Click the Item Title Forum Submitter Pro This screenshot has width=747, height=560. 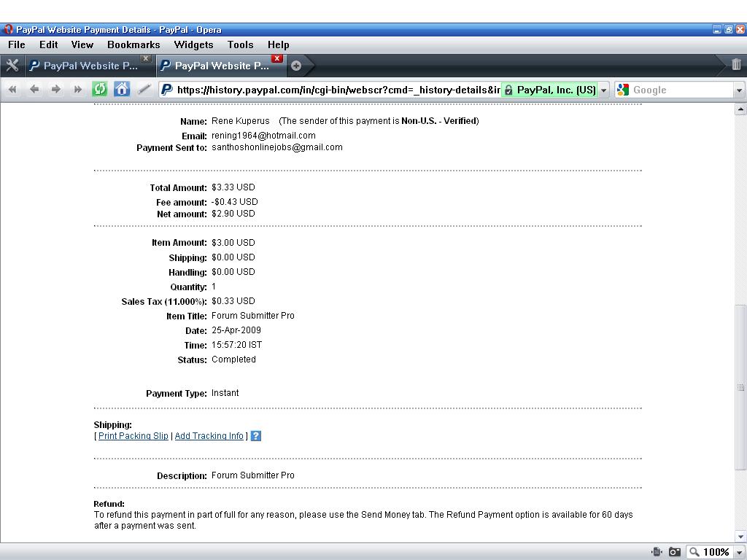pos(253,316)
